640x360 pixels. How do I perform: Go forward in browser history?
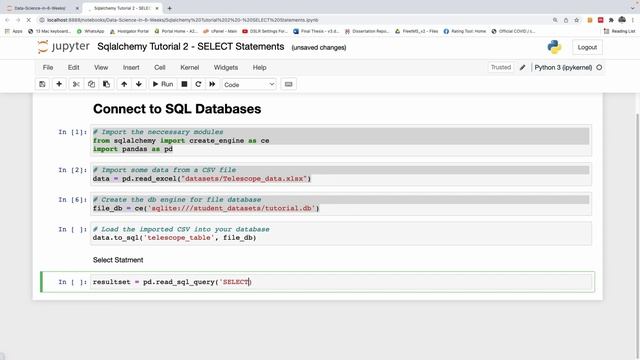(x=18, y=20)
